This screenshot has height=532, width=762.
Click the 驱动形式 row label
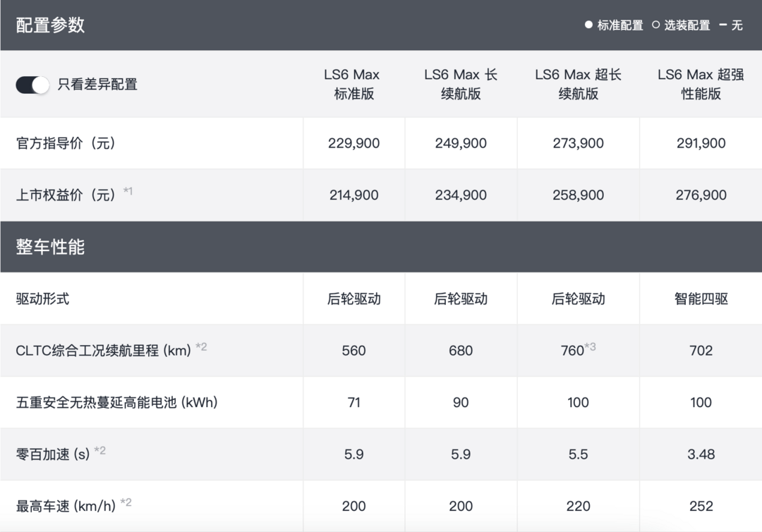coord(42,298)
